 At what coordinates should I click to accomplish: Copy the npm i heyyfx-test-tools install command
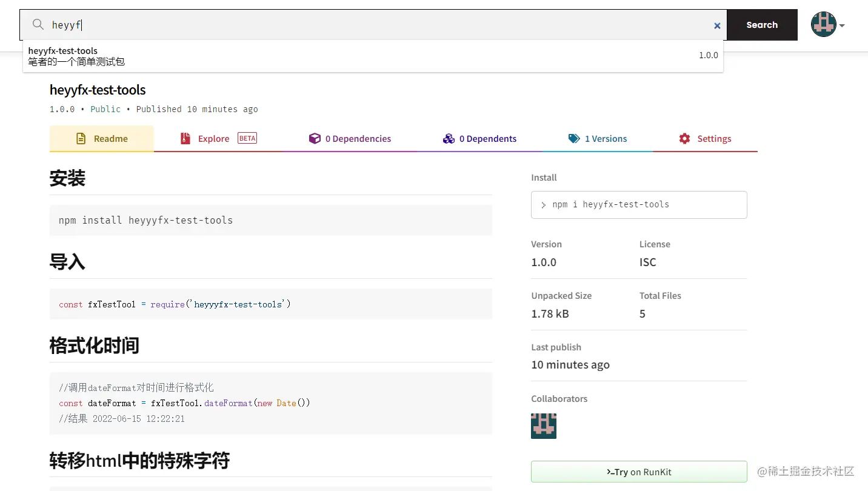click(x=639, y=205)
